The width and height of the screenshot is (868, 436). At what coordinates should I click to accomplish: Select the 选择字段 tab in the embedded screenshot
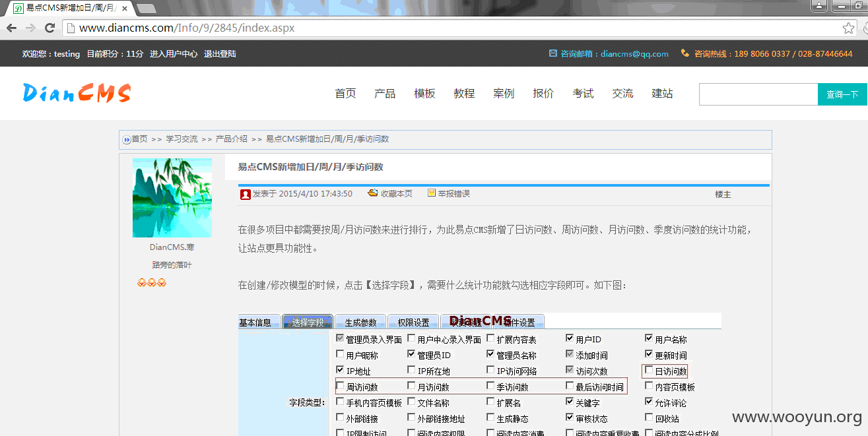click(308, 322)
